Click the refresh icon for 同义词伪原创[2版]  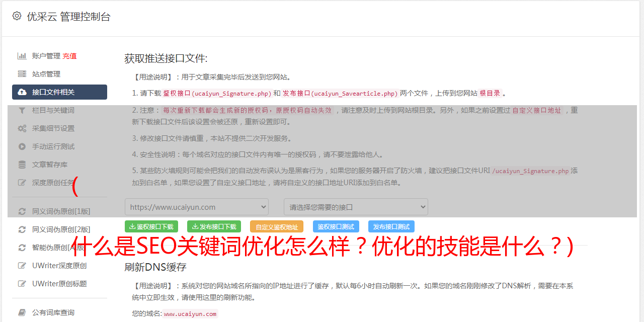(22, 229)
